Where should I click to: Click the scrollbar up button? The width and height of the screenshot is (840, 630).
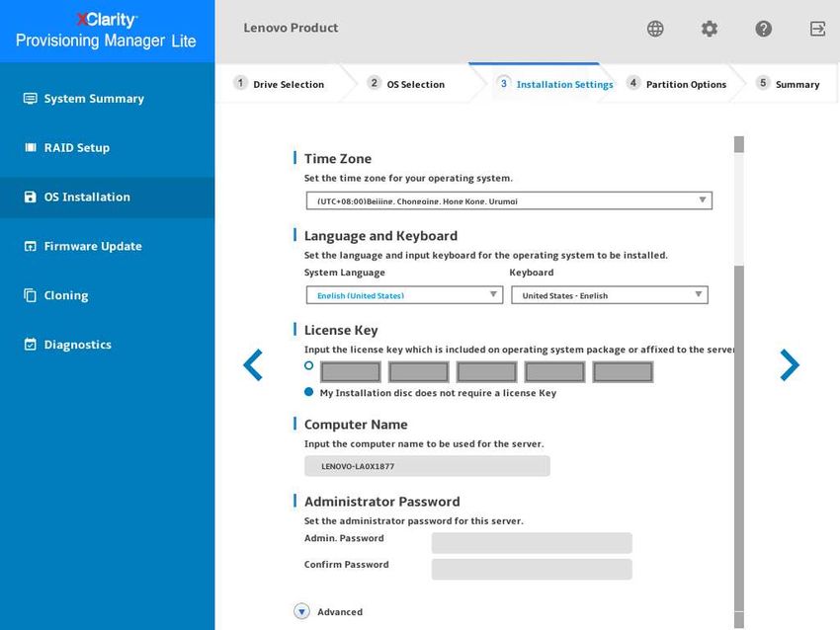pos(739,144)
